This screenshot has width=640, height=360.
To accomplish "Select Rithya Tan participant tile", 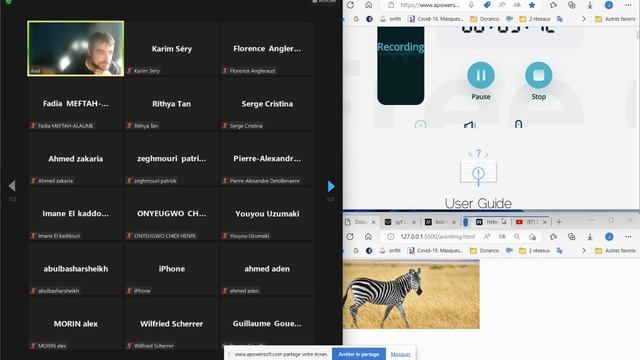I will (x=171, y=104).
